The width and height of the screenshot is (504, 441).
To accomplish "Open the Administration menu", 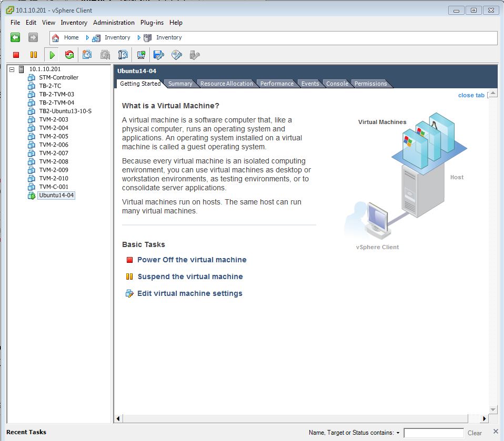I will coord(114,23).
